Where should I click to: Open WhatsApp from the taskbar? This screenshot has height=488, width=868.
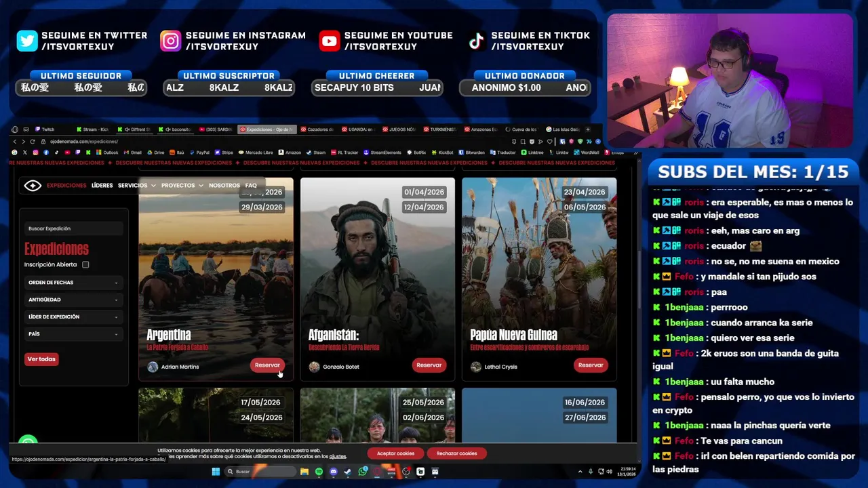[x=362, y=471]
